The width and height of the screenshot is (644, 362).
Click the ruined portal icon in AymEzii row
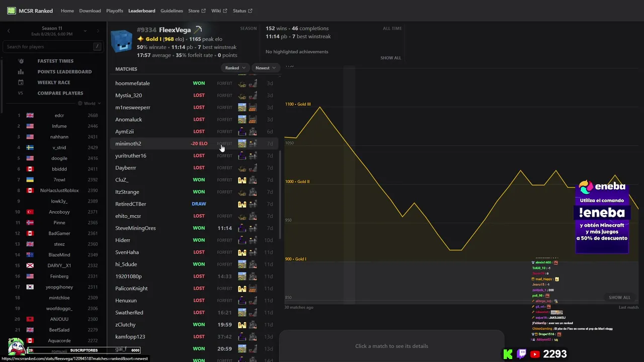(x=242, y=132)
